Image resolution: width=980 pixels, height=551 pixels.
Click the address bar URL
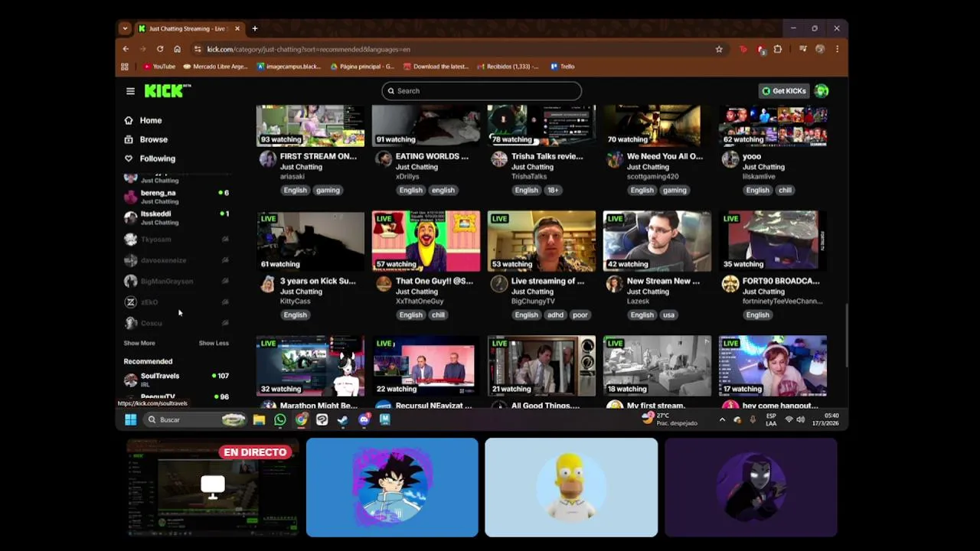click(x=309, y=49)
